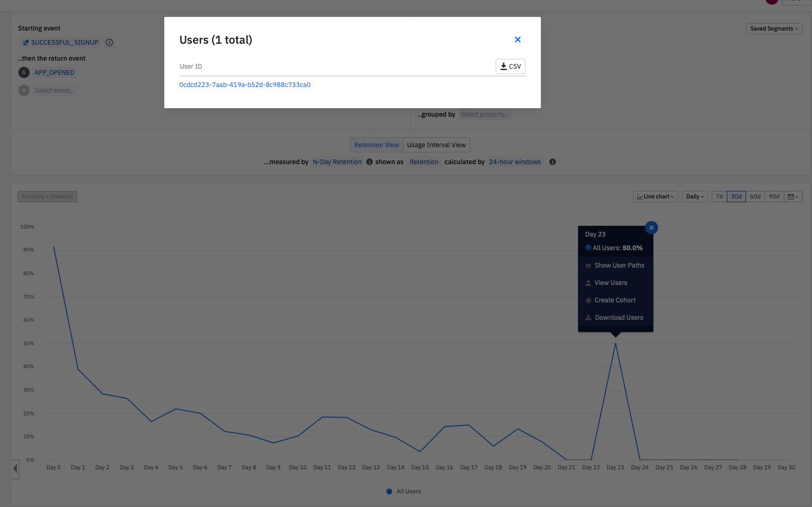Open the Line chart type dropdown
Image resolution: width=812 pixels, height=507 pixels.
click(655, 197)
